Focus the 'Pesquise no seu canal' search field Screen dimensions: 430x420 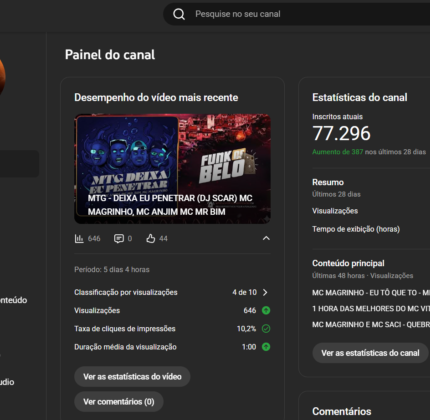point(297,14)
